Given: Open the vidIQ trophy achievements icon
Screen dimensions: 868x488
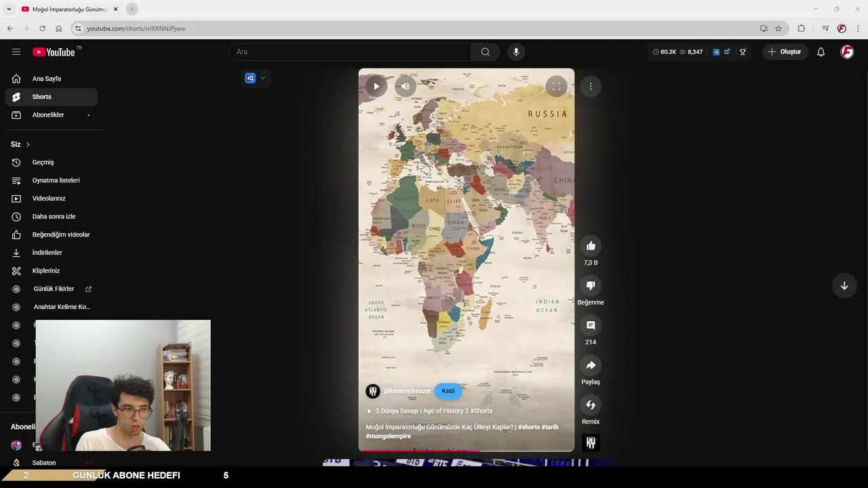Looking at the screenshot, I should (x=743, y=52).
